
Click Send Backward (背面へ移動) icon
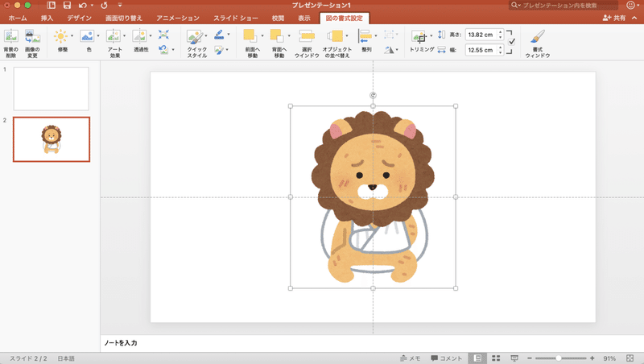[277, 36]
